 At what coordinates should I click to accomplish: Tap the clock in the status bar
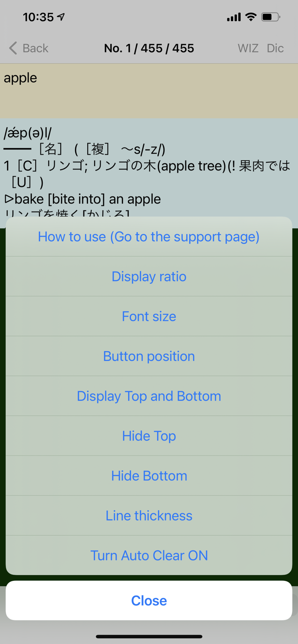point(39,16)
